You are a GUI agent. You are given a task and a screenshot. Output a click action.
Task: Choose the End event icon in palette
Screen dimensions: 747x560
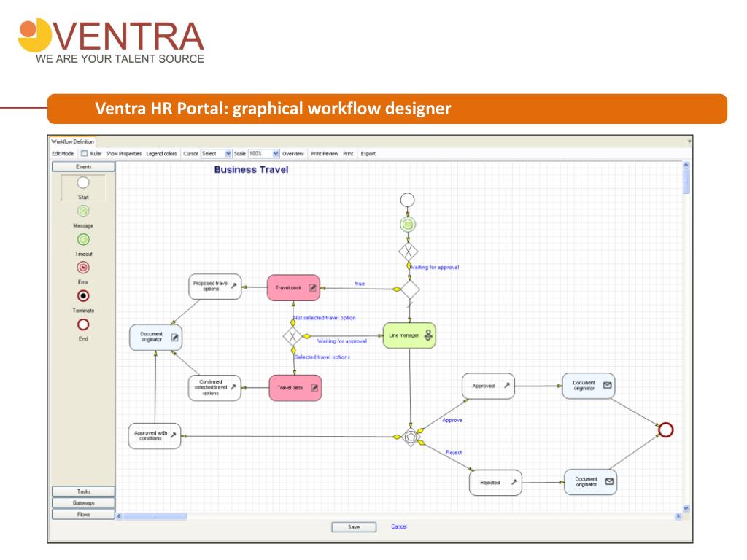pos(83,324)
